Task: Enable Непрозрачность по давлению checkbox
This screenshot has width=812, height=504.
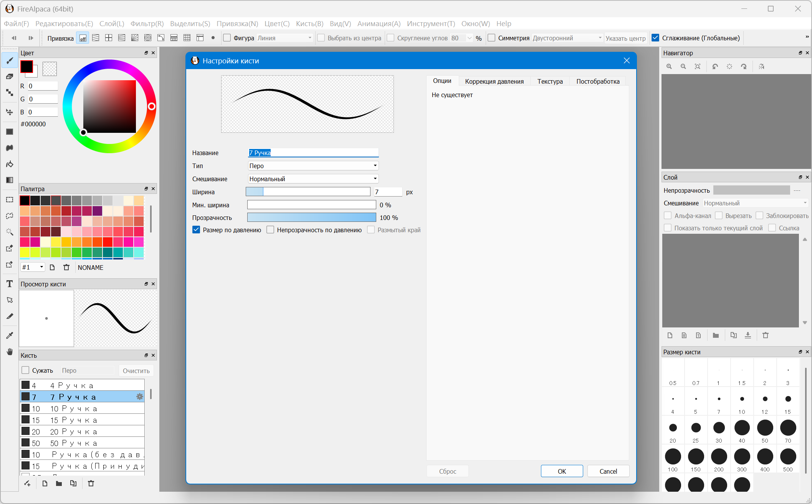Action: click(x=270, y=230)
